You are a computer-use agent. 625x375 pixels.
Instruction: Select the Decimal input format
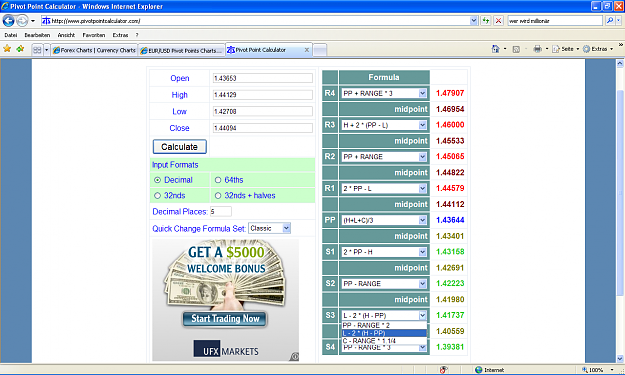(x=157, y=180)
